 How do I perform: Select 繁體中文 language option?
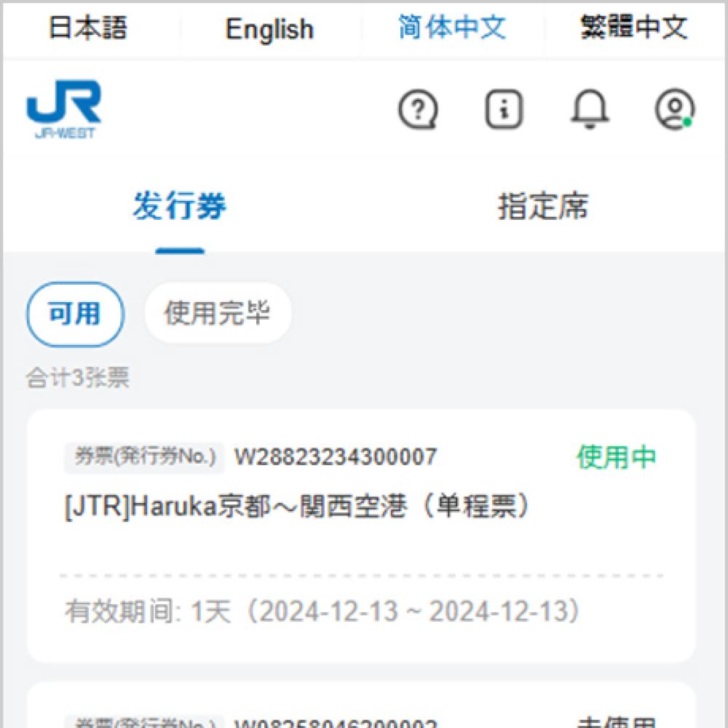tap(633, 28)
